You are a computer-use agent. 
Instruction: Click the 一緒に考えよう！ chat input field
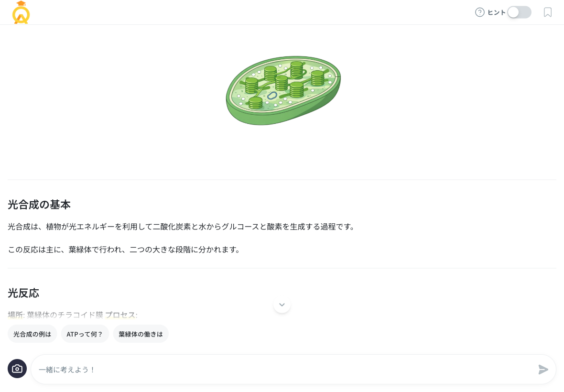point(191,369)
